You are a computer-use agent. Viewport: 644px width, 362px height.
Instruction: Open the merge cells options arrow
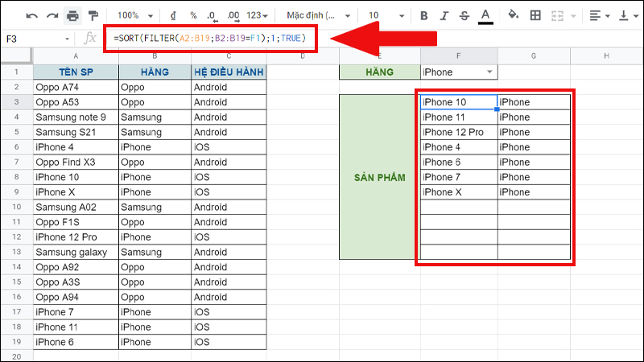coord(573,16)
